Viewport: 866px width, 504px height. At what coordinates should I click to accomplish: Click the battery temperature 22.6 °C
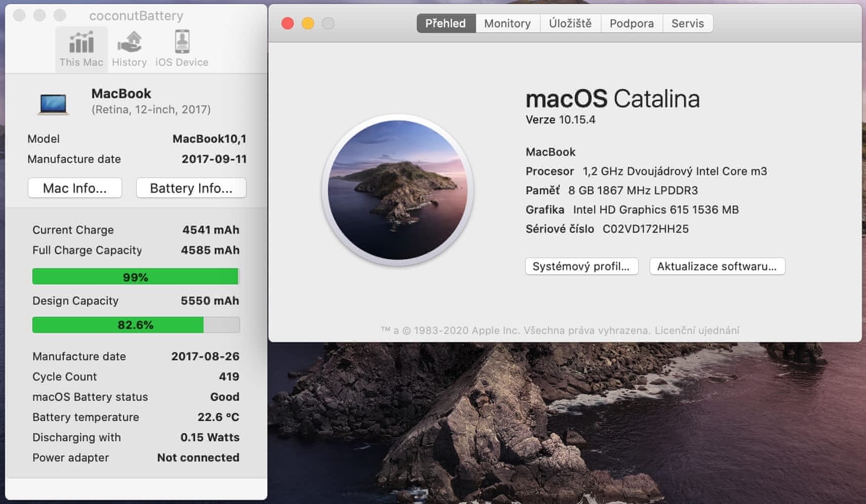(218, 417)
